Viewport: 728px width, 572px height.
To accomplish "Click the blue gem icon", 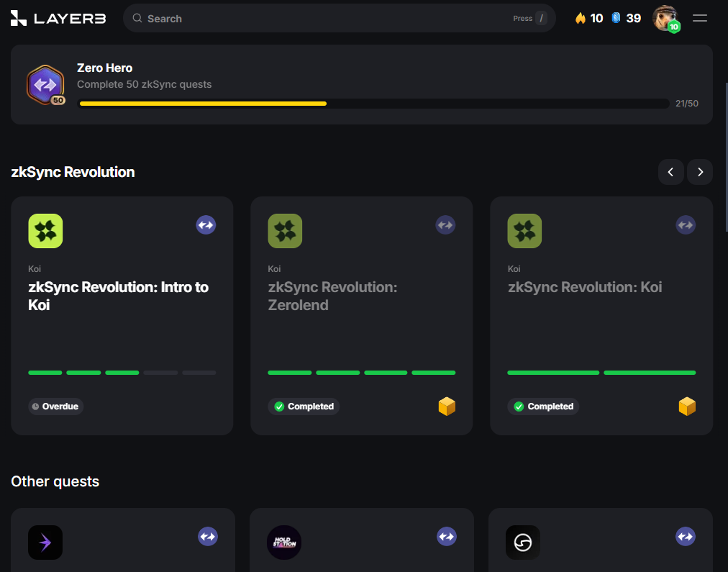I will click(x=616, y=18).
